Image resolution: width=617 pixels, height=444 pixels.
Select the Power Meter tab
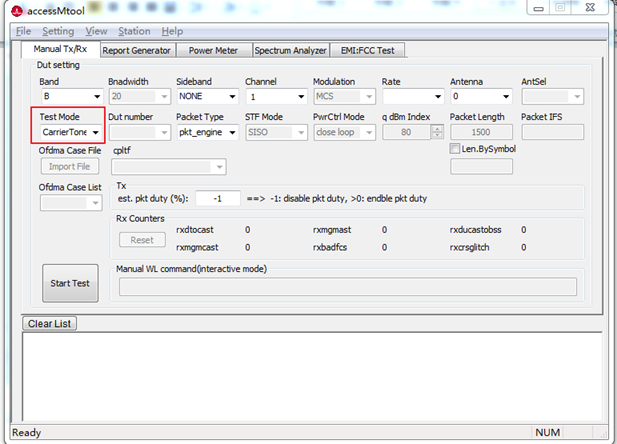point(213,50)
